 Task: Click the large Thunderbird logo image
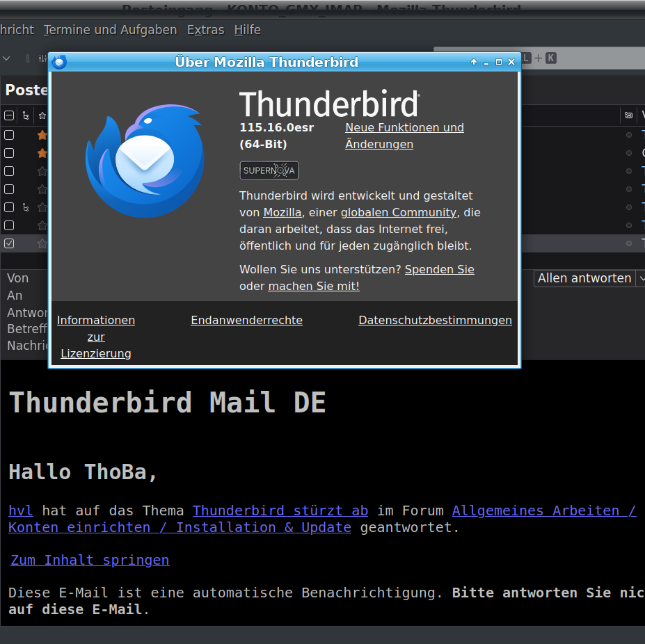[145, 161]
